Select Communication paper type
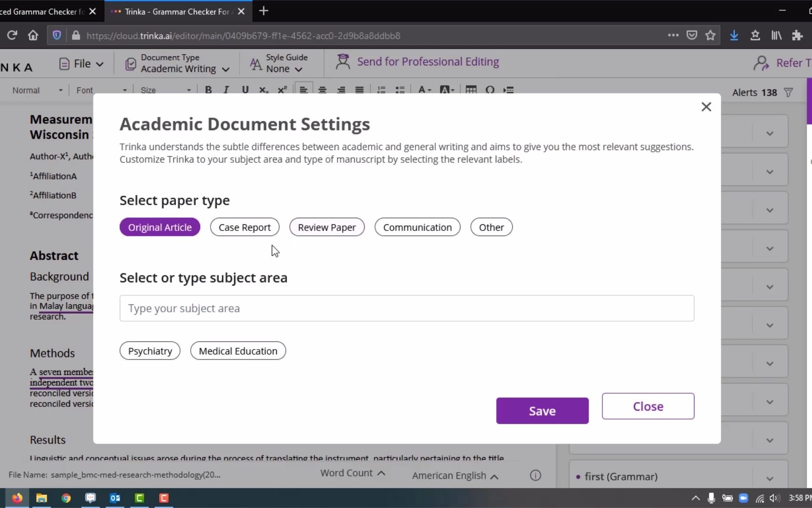This screenshot has height=508, width=812. pyautogui.click(x=418, y=227)
